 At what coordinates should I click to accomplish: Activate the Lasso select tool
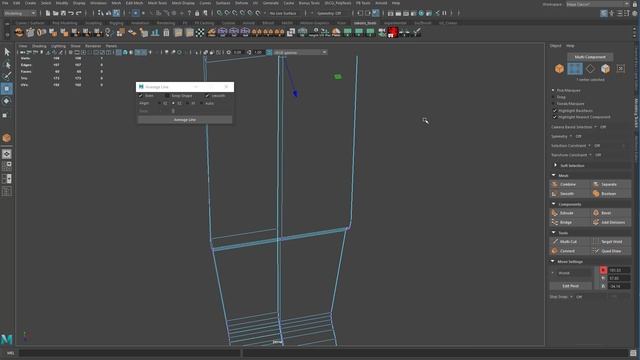click(x=7, y=64)
